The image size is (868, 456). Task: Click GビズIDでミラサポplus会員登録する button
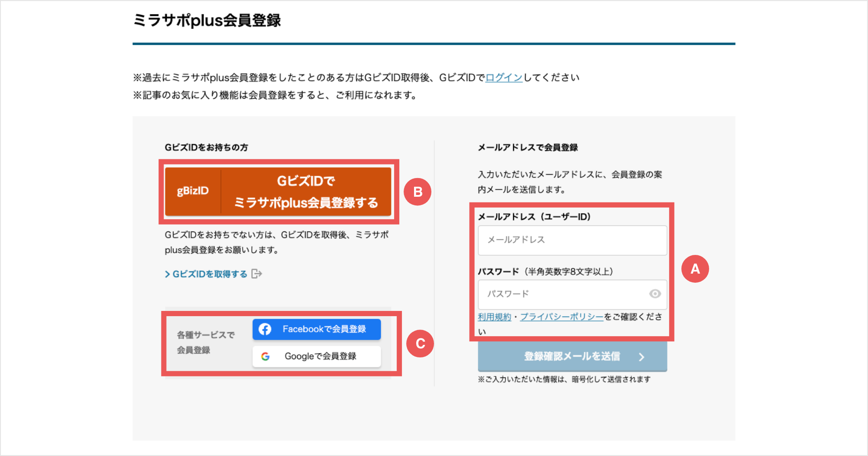pos(278,192)
